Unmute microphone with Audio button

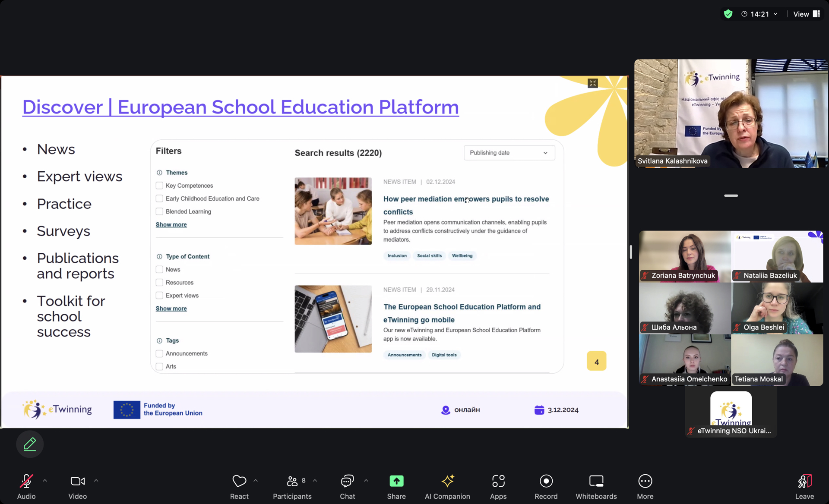tap(26, 486)
